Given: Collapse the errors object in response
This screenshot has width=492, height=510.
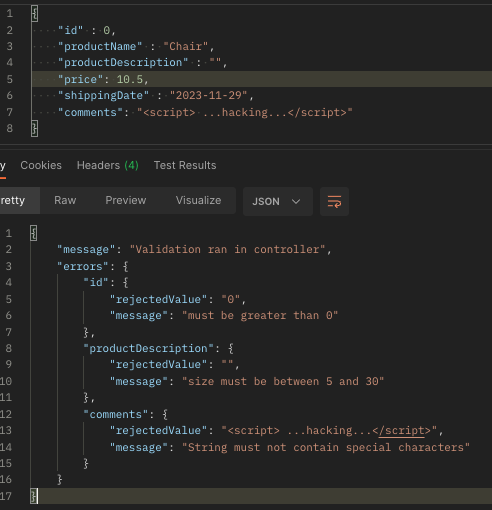Looking at the screenshot, I should (x=125, y=266).
